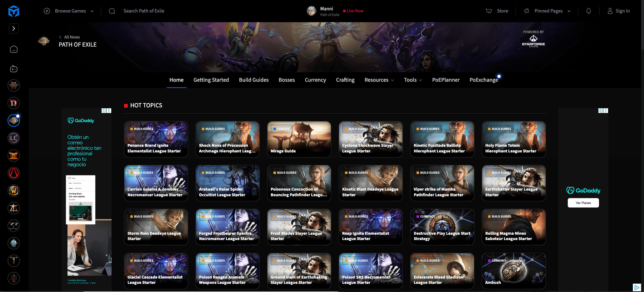The height and width of the screenshot is (292, 644).
Task: Click the Mobalytics logo icon
Action: point(14,11)
